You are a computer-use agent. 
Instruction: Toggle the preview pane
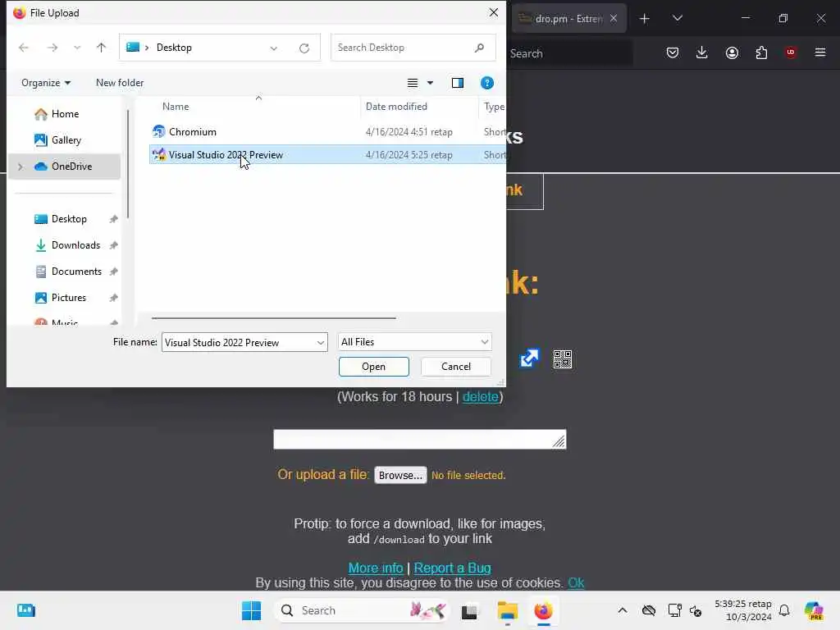pos(458,83)
